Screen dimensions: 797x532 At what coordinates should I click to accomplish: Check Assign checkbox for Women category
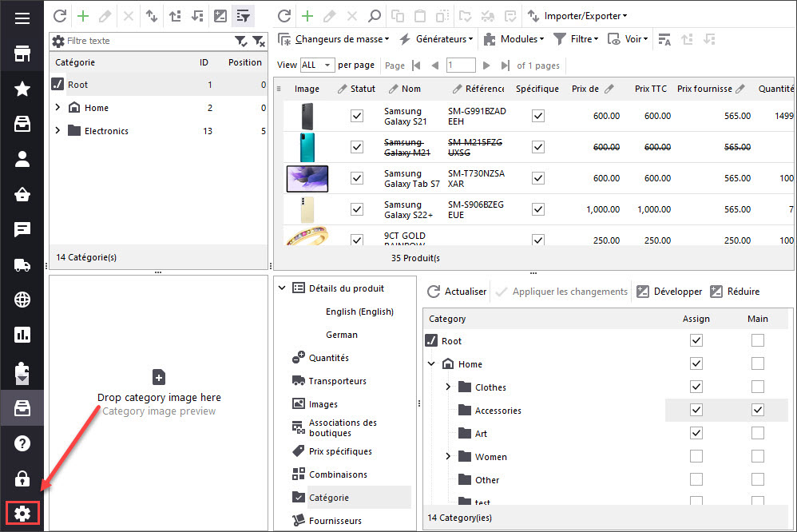point(696,456)
